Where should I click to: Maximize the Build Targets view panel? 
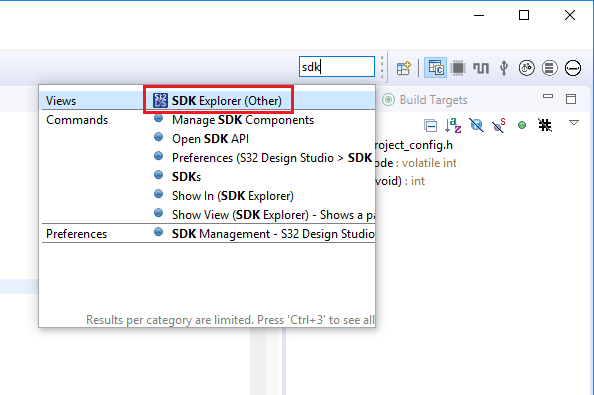(571, 99)
